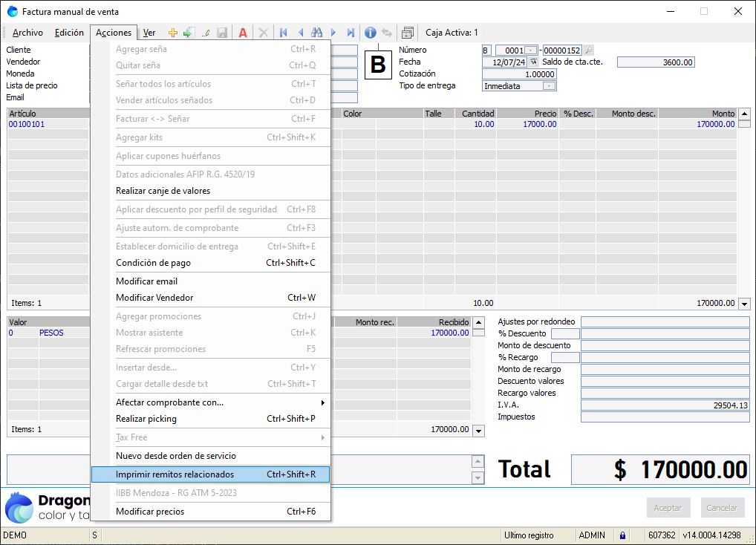Open the Archivo menu
The height and width of the screenshot is (545, 756).
point(27,33)
